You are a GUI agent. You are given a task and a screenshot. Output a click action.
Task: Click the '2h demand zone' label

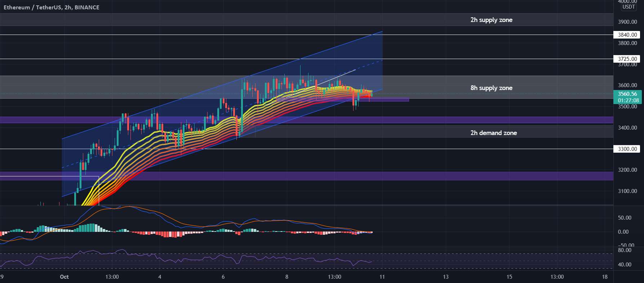pyautogui.click(x=493, y=133)
